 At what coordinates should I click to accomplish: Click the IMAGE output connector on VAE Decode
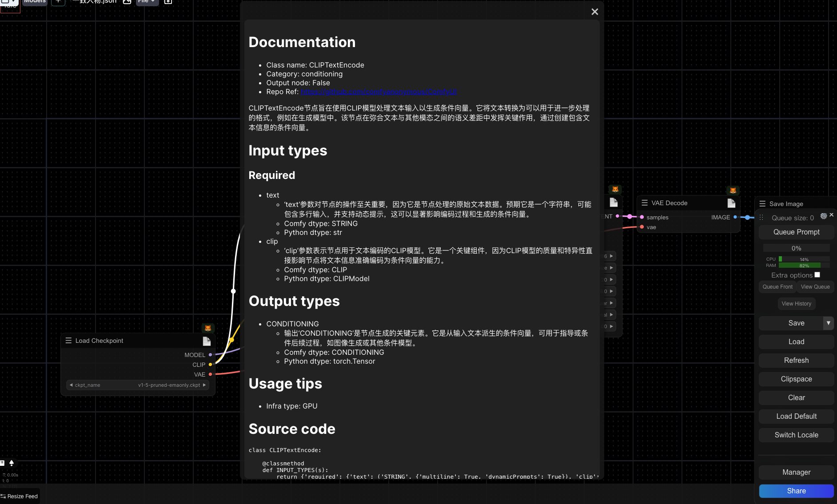click(735, 217)
